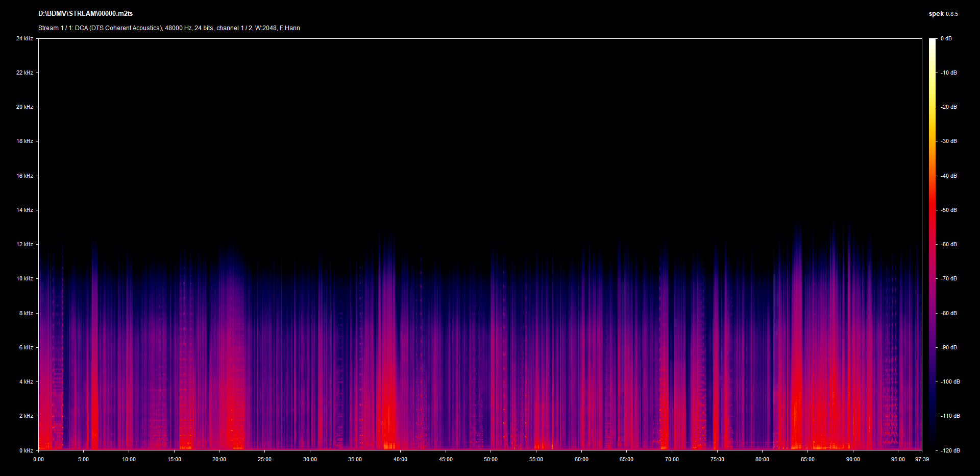The width and height of the screenshot is (980, 476).
Task: Select the -30 dB scale label
Action: 949,141
